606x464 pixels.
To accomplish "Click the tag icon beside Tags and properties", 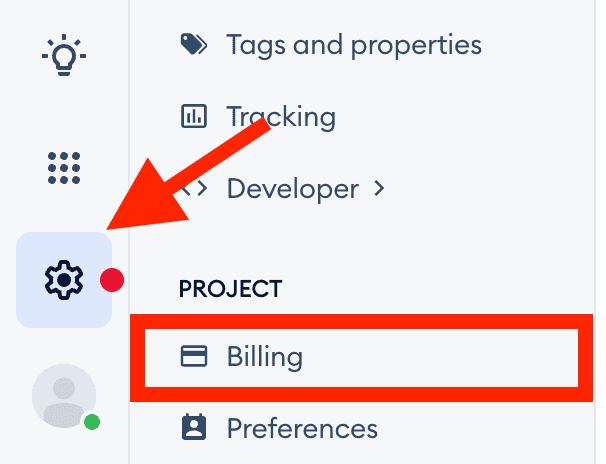I will (192, 44).
